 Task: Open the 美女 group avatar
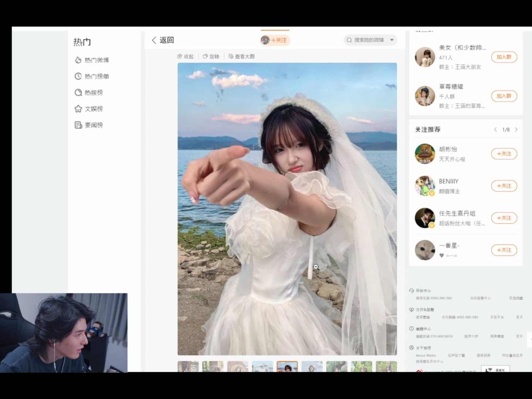(425, 57)
